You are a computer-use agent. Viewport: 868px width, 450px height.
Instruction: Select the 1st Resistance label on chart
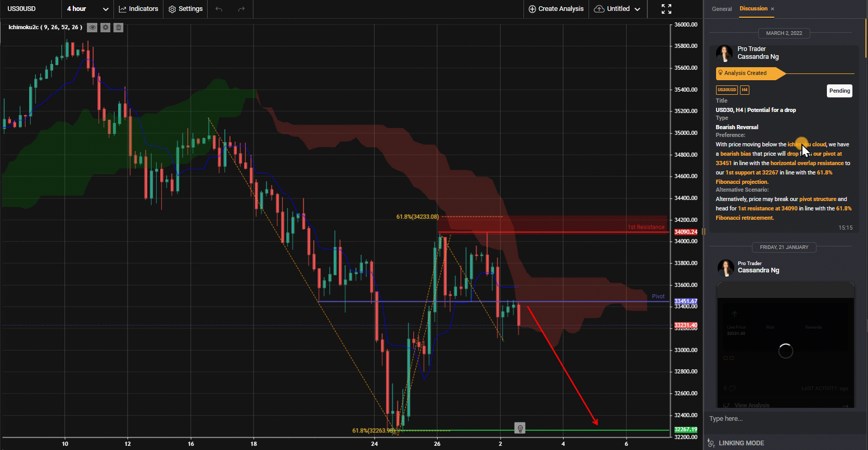point(646,227)
